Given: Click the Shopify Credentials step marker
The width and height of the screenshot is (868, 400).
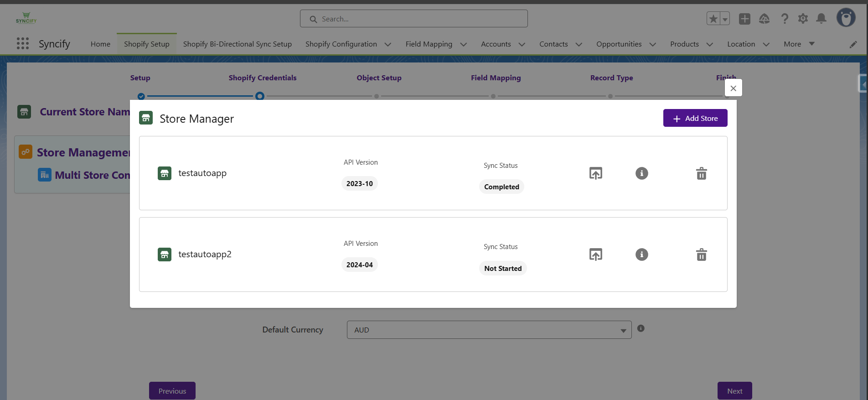Looking at the screenshot, I should point(260,96).
